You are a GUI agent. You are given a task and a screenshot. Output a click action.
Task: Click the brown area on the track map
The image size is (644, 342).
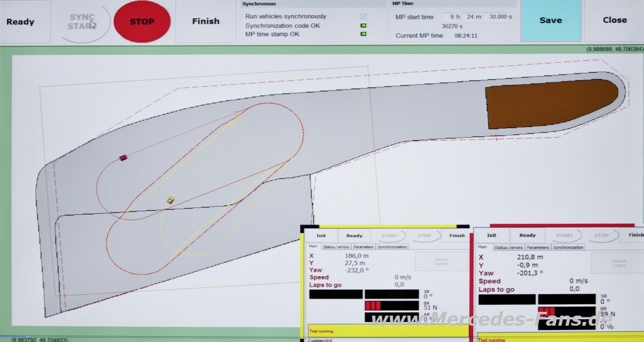(x=550, y=104)
